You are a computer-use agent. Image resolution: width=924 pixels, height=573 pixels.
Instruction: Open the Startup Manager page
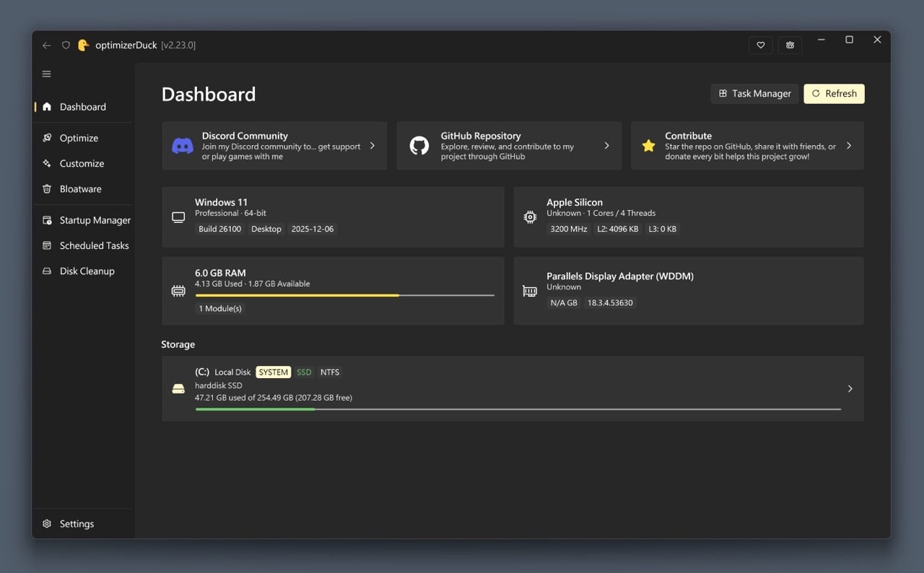83,220
